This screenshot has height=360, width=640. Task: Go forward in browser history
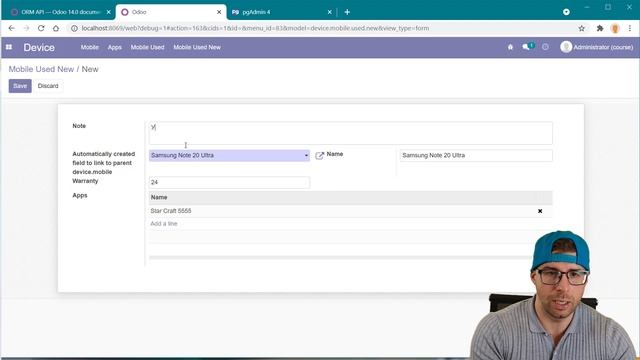[26, 28]
